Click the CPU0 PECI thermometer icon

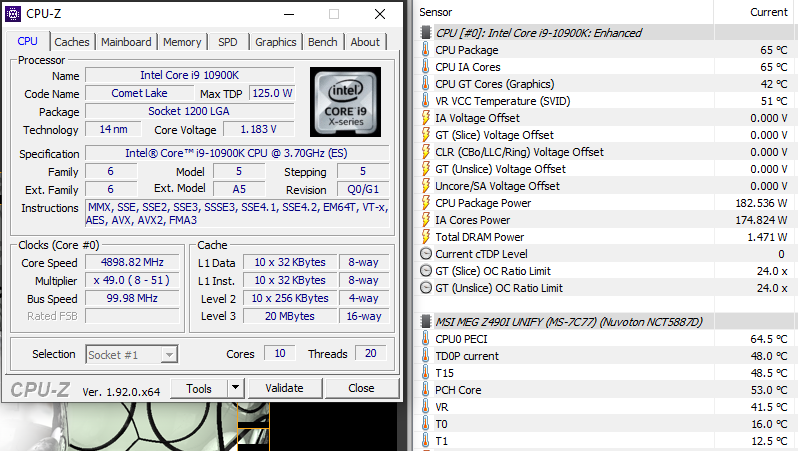(425, 339)
